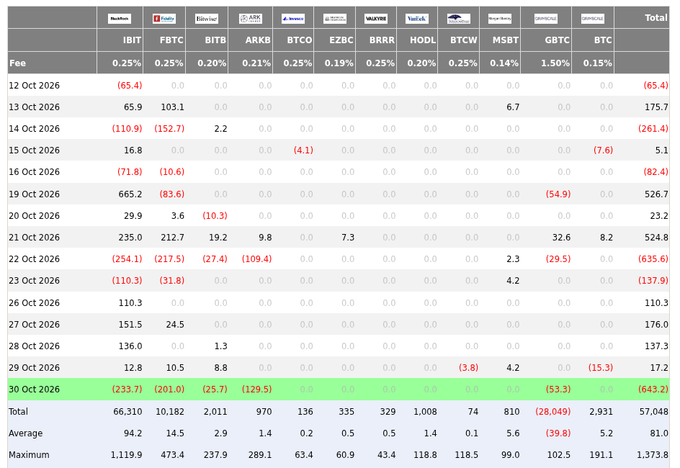Click the VanEck logo above HODL
The image size is (680, 468).
click(417, 19)
